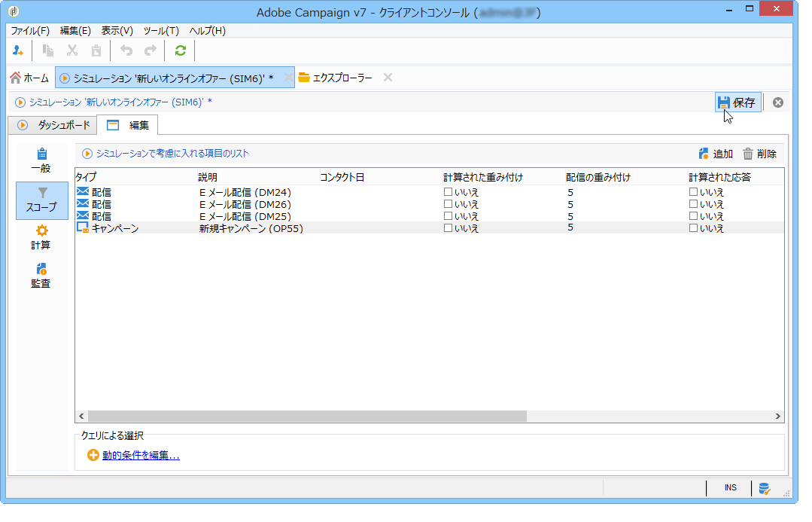The height and width of the screenshot is (522, 812).
Task: Close the エクスプローラー tab
Action: pyautogui.click(x=388, y=78)
